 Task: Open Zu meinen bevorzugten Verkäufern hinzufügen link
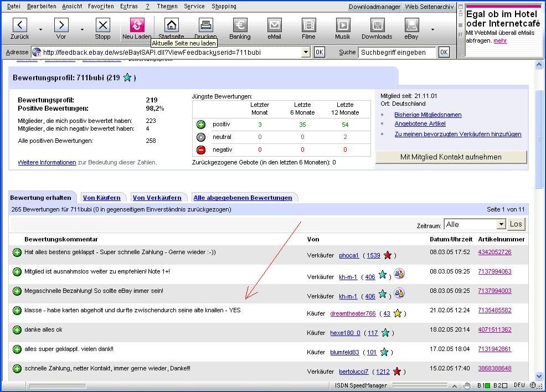[458, 134]
